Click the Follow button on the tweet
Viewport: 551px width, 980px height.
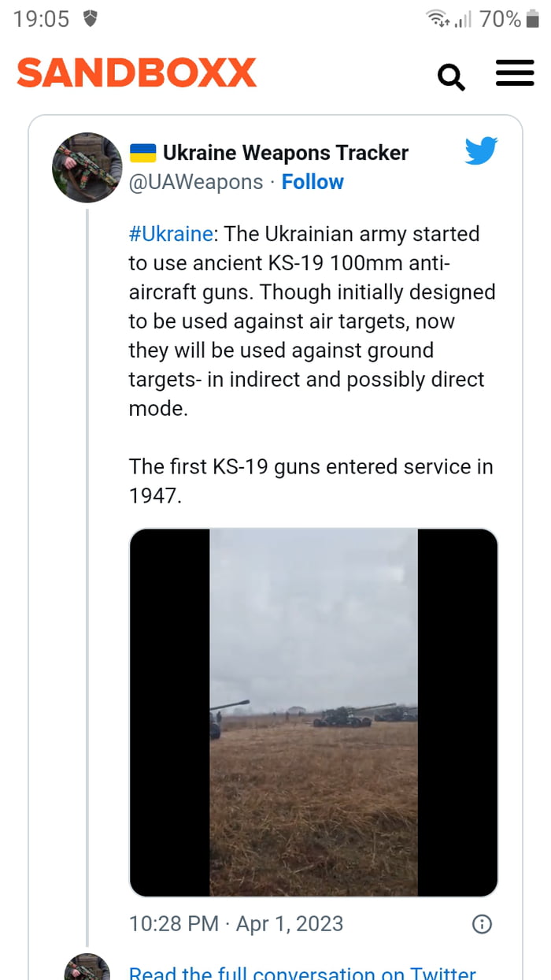click(312, 182)
